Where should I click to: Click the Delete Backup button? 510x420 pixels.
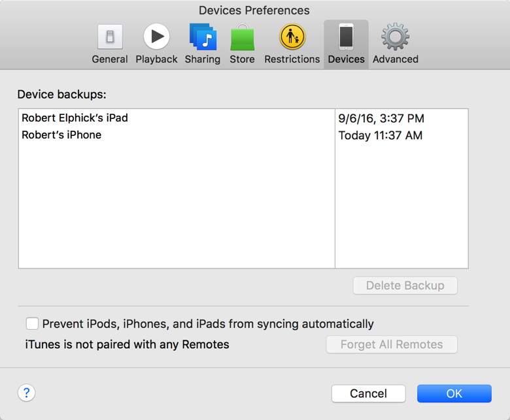pos(405,285)
